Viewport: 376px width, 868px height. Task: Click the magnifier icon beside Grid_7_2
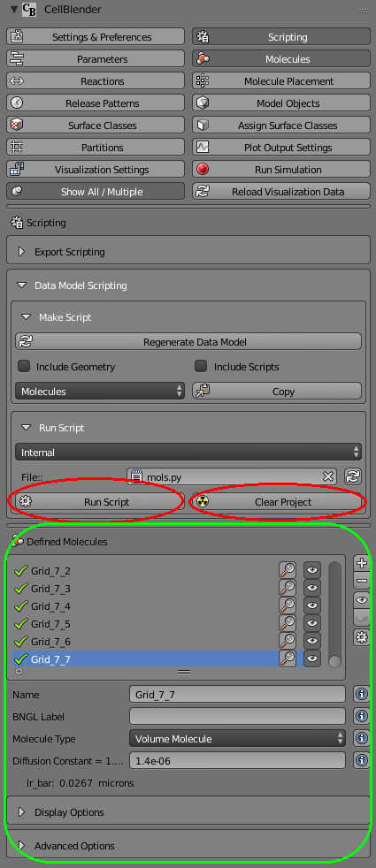click(x=288, y=570)
